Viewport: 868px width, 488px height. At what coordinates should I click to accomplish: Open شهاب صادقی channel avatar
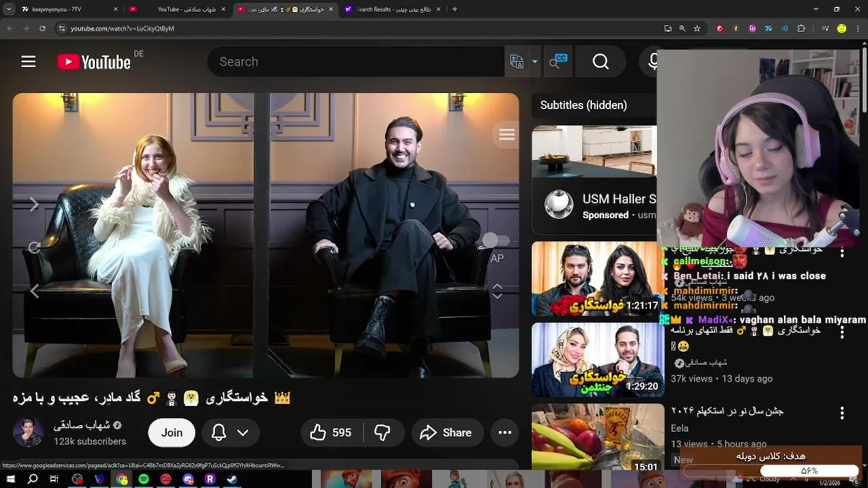tap(28, 432)
